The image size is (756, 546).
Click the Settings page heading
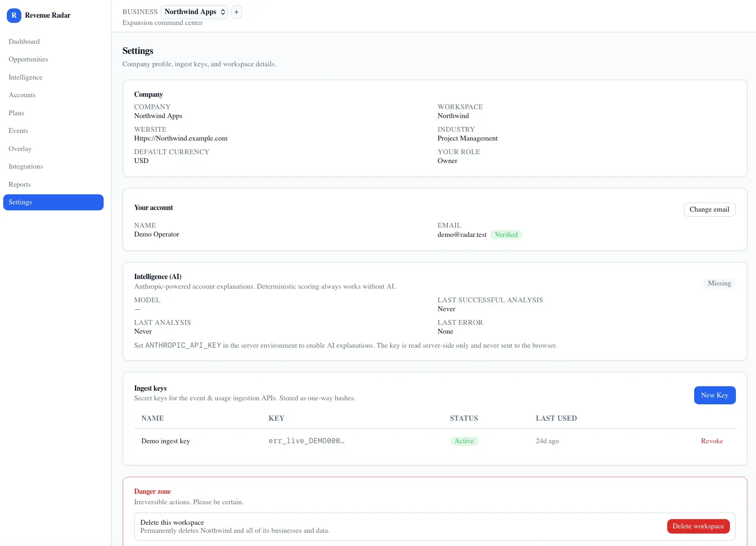pos(138,51)
